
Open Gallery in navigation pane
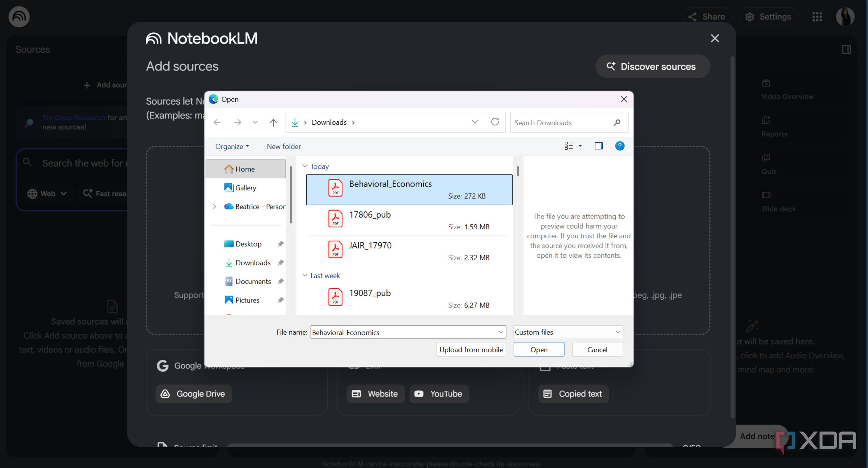pyautogui.click(x=245, y=188)
